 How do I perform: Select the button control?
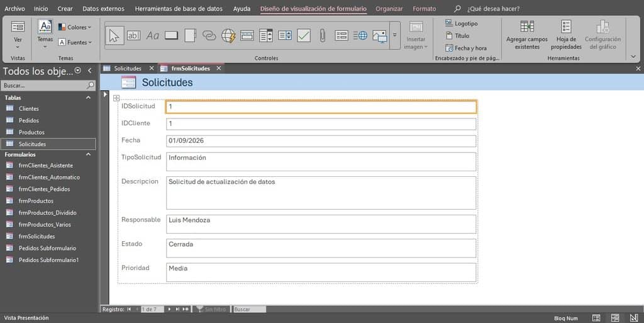tap(171, 36)
